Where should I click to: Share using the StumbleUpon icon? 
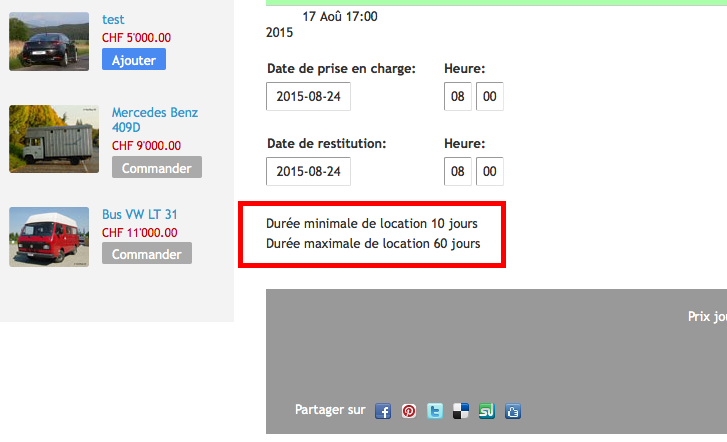click(487, 411)
